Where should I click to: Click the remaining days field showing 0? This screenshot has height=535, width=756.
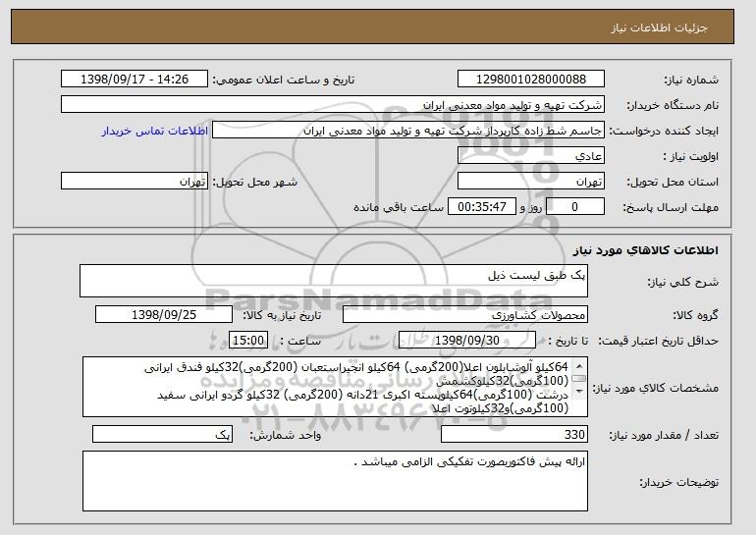click(574, 207)
